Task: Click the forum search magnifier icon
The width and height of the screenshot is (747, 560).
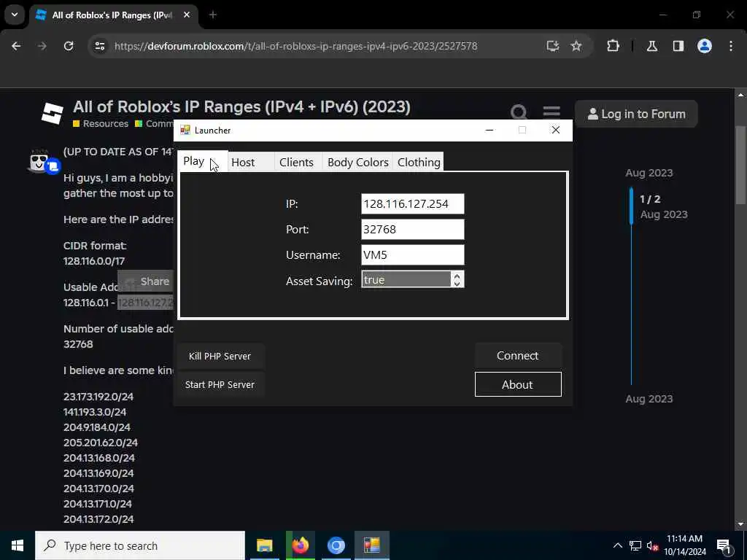Action: tap(519, 112)
